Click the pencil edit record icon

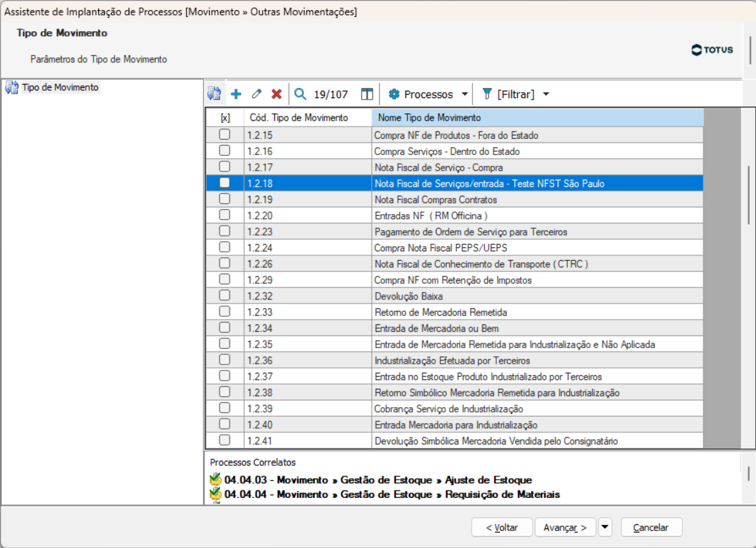257,94
